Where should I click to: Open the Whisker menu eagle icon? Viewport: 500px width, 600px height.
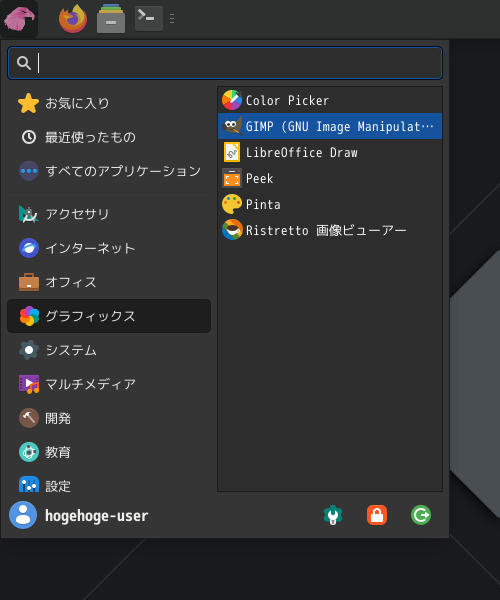tap(19, 18)
